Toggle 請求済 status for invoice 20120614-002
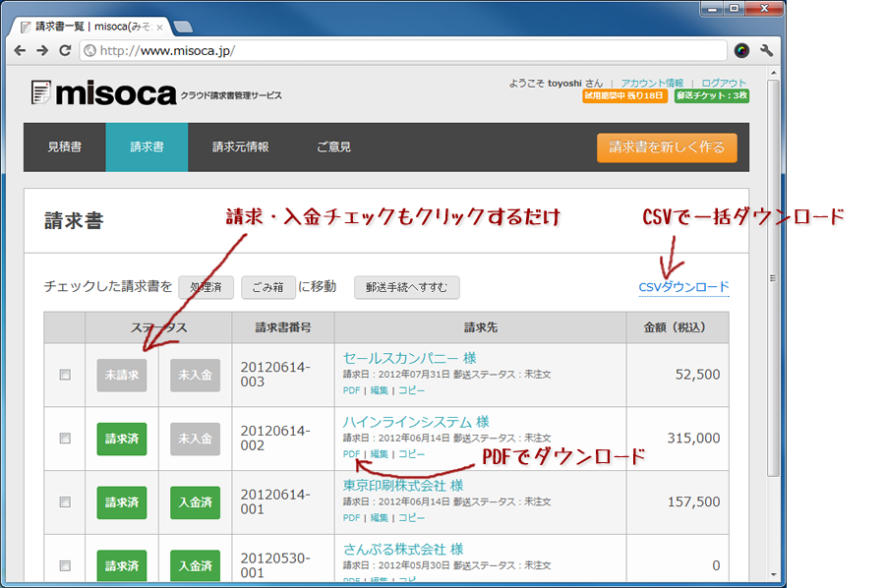The image size is (885, 588). tap(122, 439)
